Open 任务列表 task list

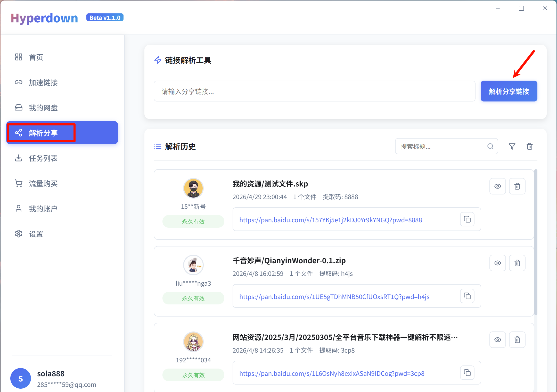[62, 158]
